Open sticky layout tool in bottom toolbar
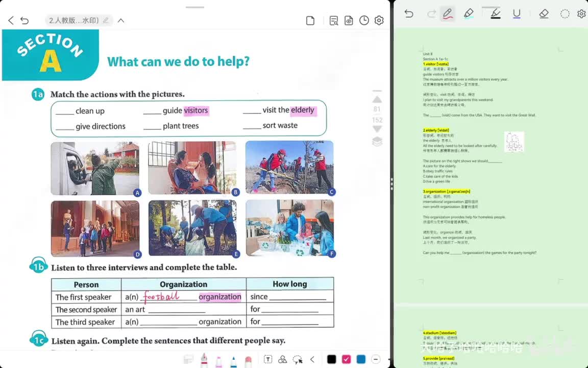The image size is (588, 368). pos(189,359)
